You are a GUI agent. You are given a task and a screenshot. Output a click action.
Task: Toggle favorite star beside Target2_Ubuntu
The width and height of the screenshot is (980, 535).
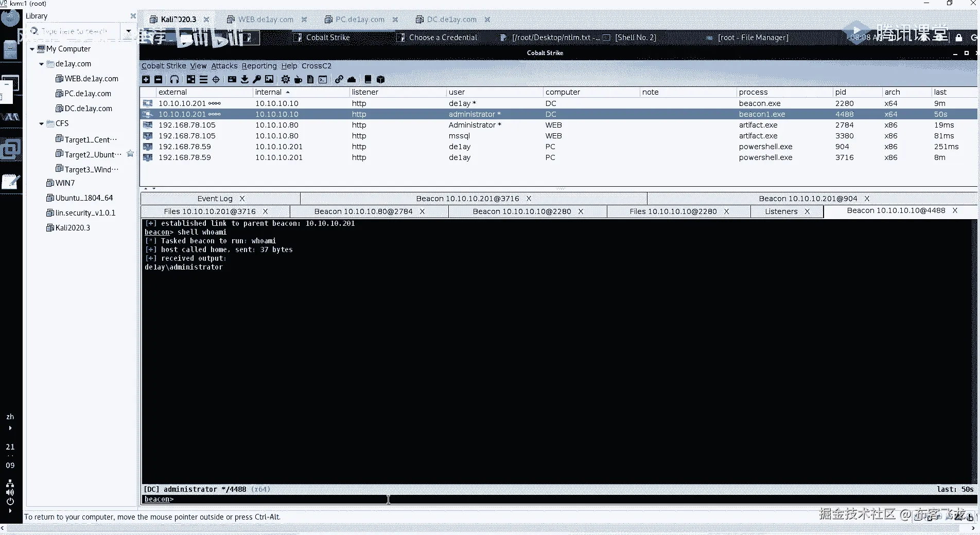pos(130,154)
